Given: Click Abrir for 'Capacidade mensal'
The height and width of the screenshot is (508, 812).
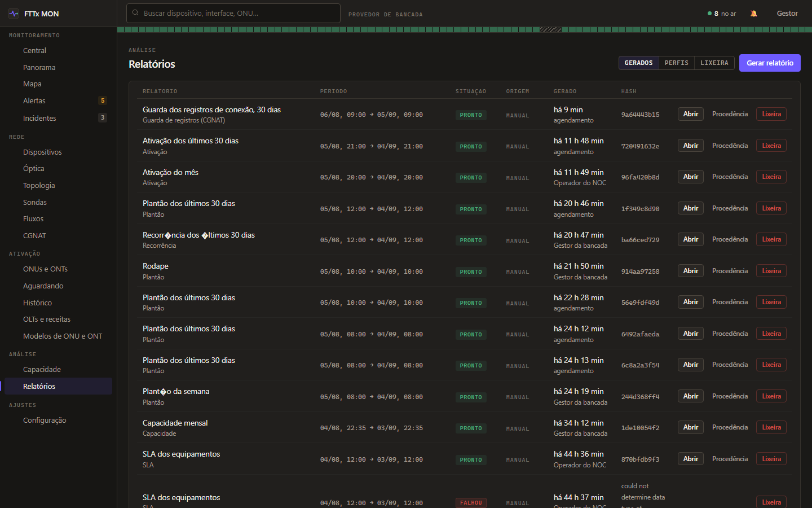Looking at the screenshot, I should 690,427.
